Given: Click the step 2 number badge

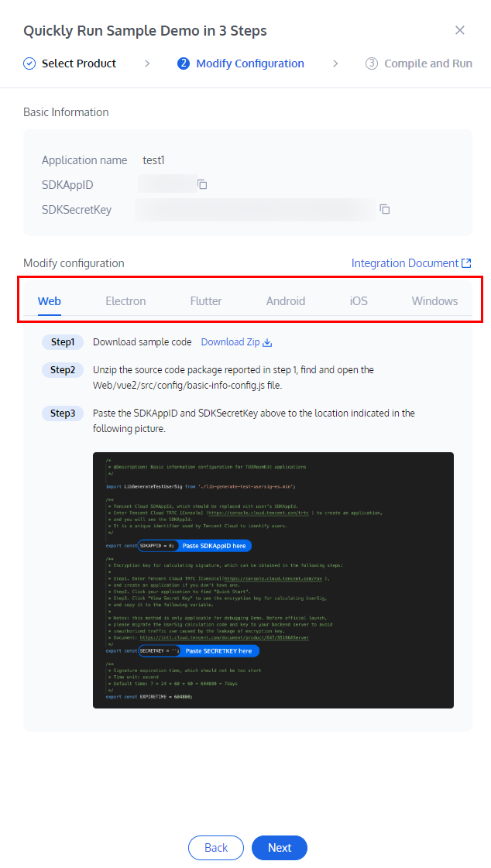Looking at the screenshot, I should coord(184,63).
